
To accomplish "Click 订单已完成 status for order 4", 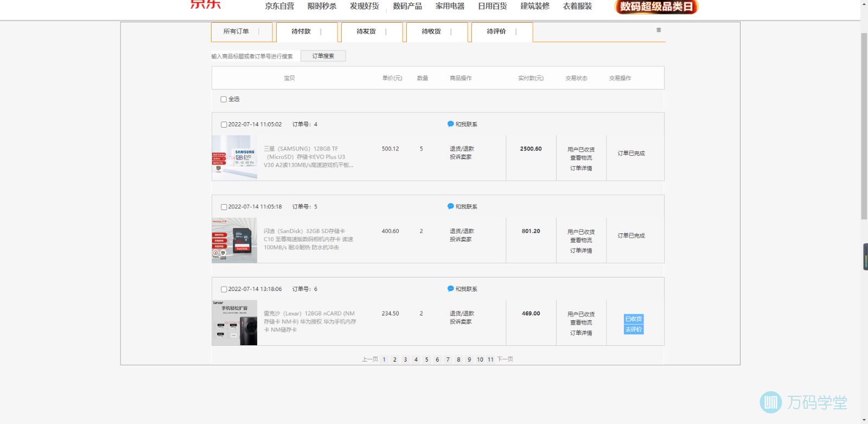I will (x=631, y=154).
